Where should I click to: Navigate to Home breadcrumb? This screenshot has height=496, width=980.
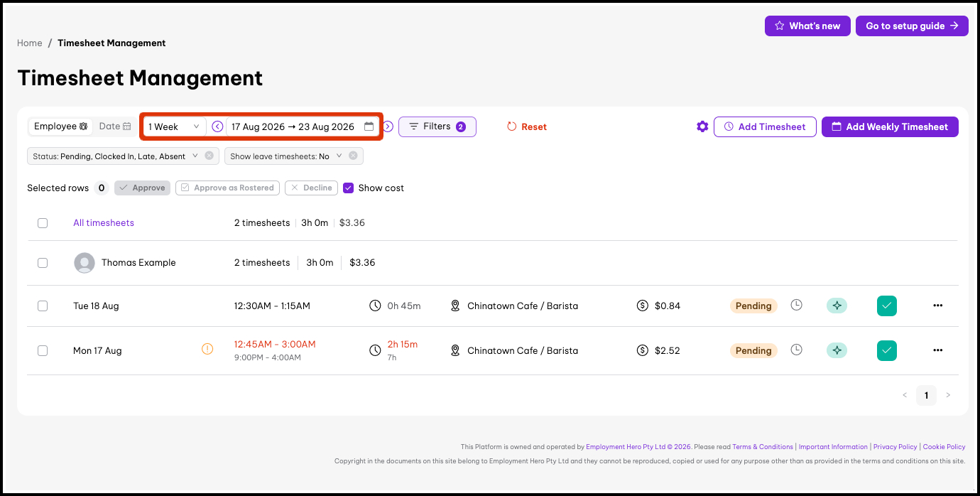29,43
